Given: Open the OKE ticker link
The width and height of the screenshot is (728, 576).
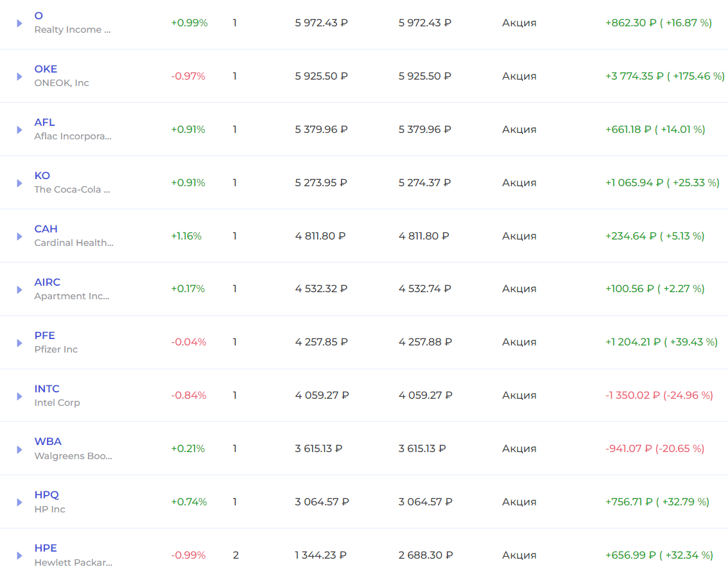Looking at the screenshot, I should (46, 69).
